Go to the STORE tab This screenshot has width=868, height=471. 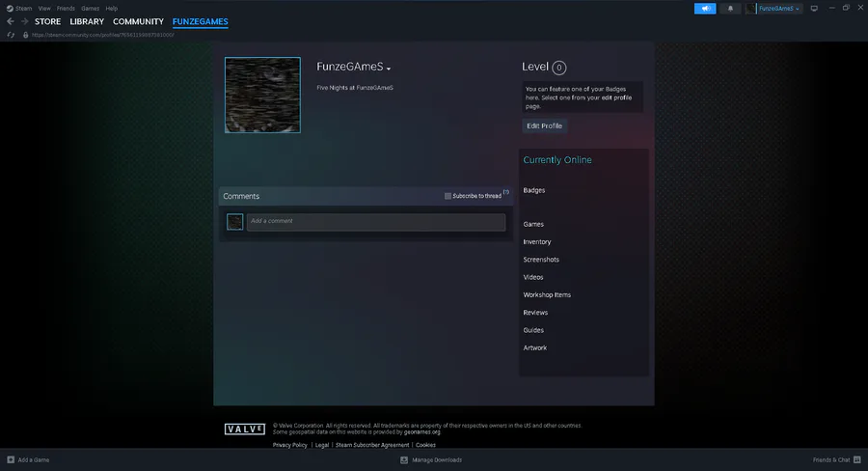[x=47, y=21]
